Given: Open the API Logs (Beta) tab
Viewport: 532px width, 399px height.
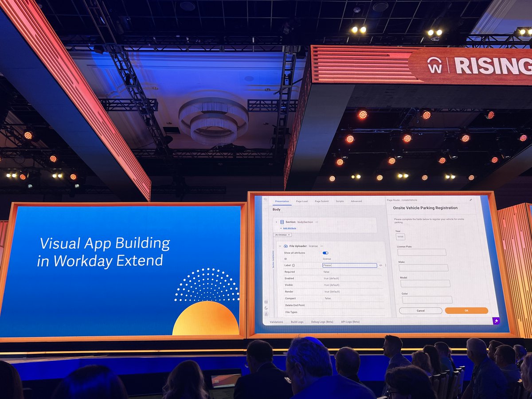Looking at the screenshot, I should point(350,322).
